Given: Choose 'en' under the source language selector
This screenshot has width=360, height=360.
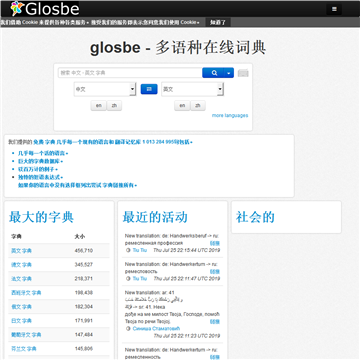Looking at the screenshot, I should pos(99,106).
